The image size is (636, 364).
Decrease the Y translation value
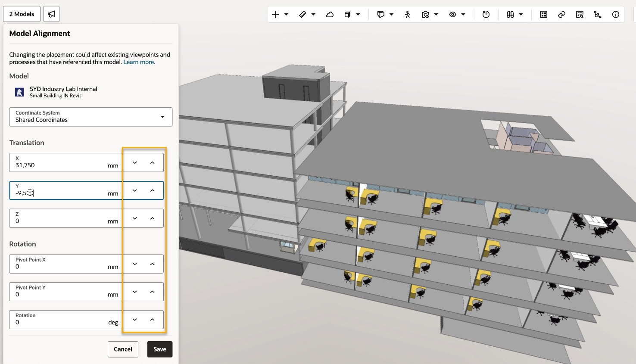pos(135,190)
